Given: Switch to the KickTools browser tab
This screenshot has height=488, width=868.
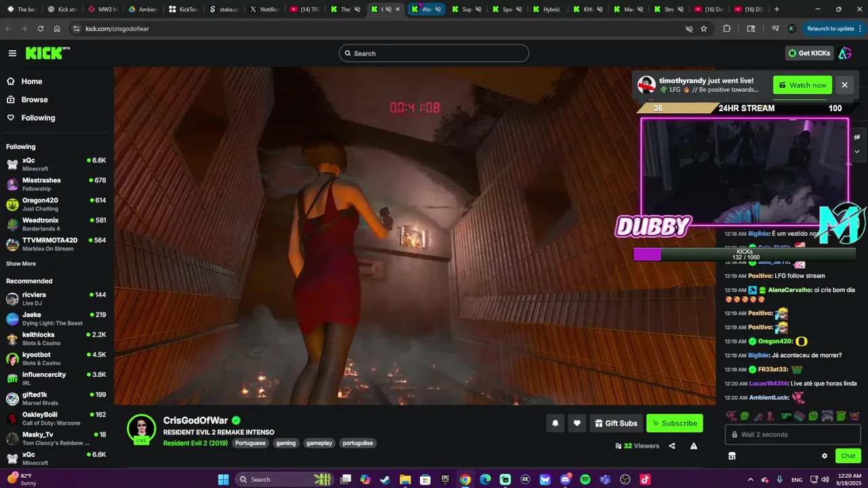Looking at the screenshot, I should (x=184, y=9).
